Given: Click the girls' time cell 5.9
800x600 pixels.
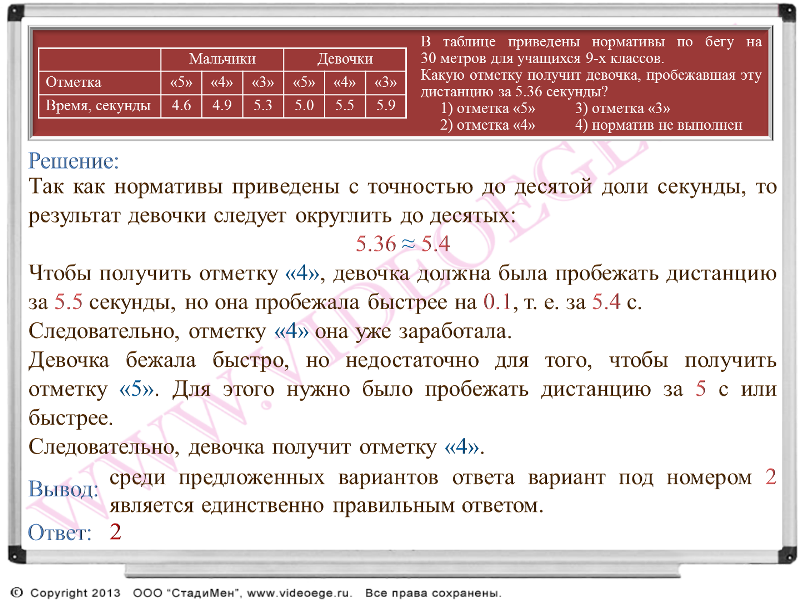Looking at the screenshot, I should pyautogui.click(x=386, y=106).
